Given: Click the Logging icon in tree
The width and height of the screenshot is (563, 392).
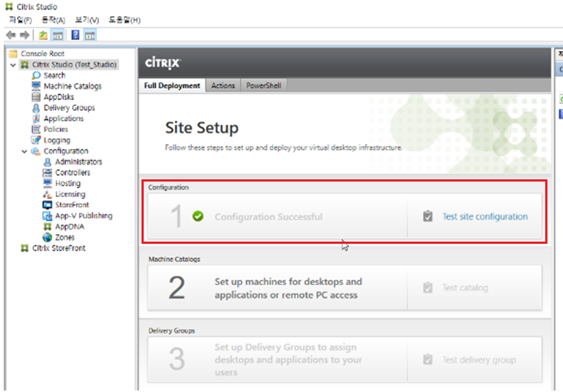Looking at the screenshot, I should 36,140.
